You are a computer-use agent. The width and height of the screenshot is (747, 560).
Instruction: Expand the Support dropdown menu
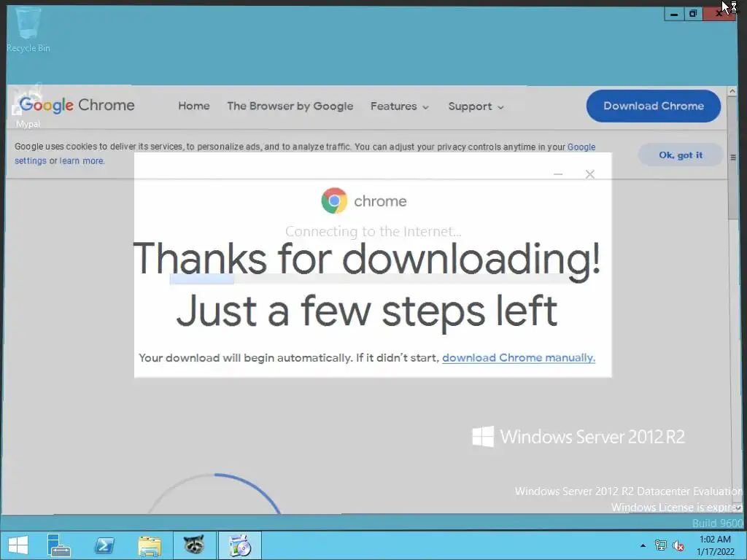coord(476,106)
